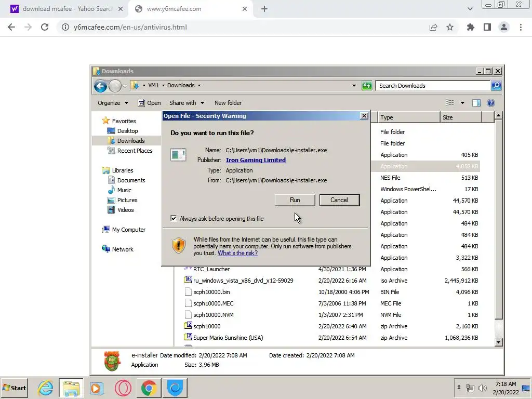Sort by Size column header

(461, 117)
